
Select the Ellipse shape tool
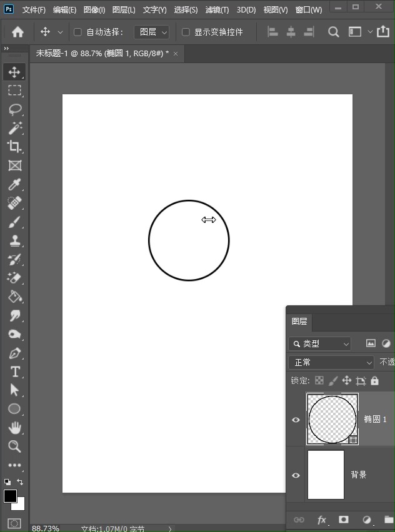pos(14,409)
